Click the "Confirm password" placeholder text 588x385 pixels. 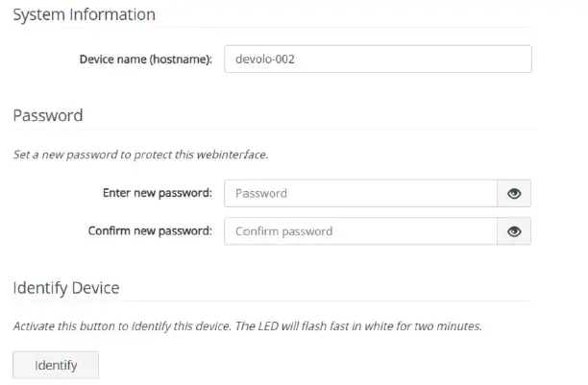(283, 231)
